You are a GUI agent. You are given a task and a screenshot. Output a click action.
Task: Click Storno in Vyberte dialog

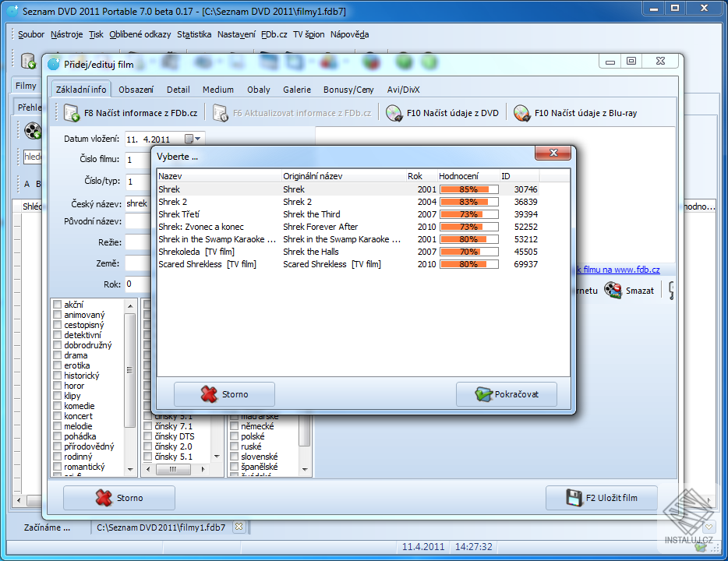[224, 394]
